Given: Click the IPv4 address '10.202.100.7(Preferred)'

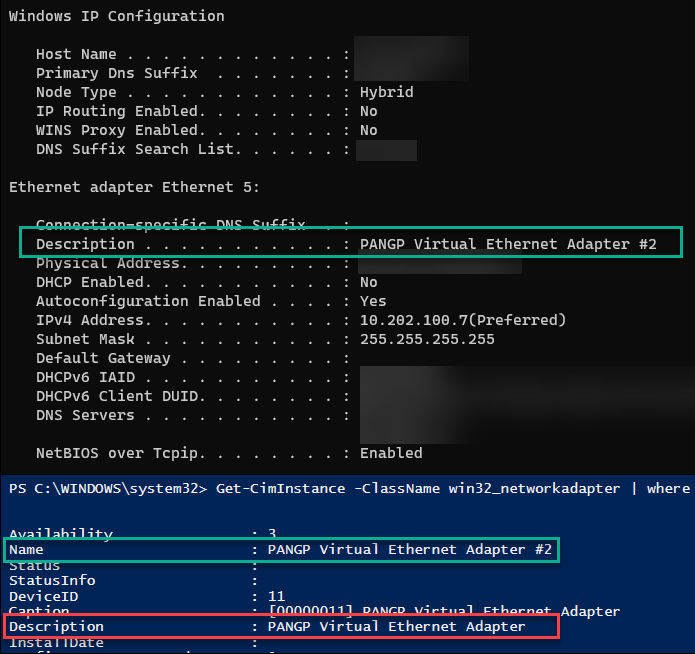Looking at the screenshot, I should [x=463, y=320].
